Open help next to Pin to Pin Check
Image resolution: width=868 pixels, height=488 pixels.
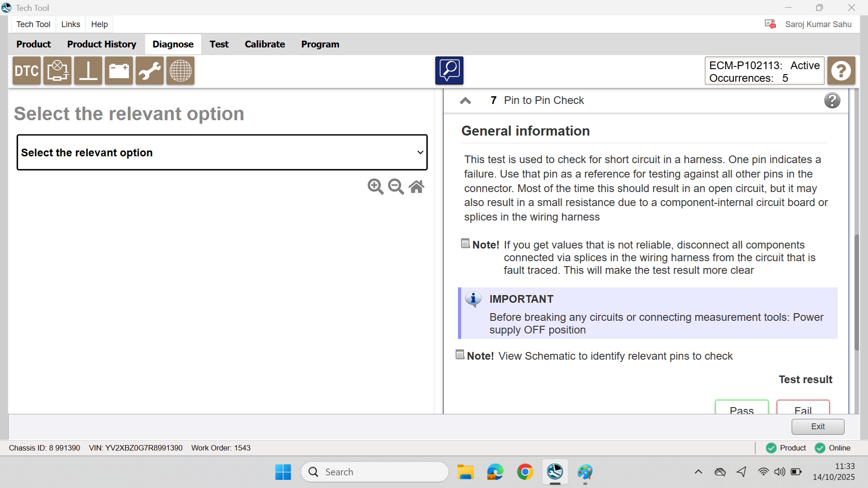[x=832, y=100]
